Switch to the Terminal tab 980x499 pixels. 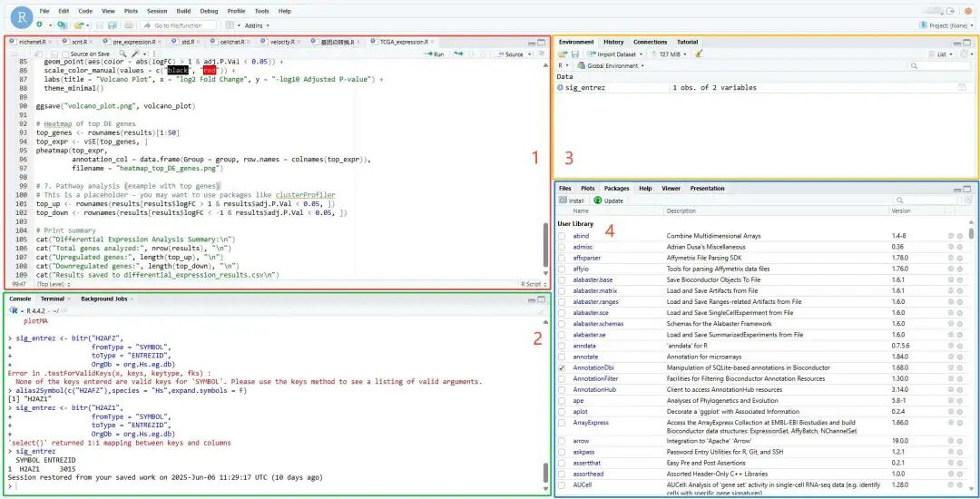pyautogui.click(x=53, y=299)
